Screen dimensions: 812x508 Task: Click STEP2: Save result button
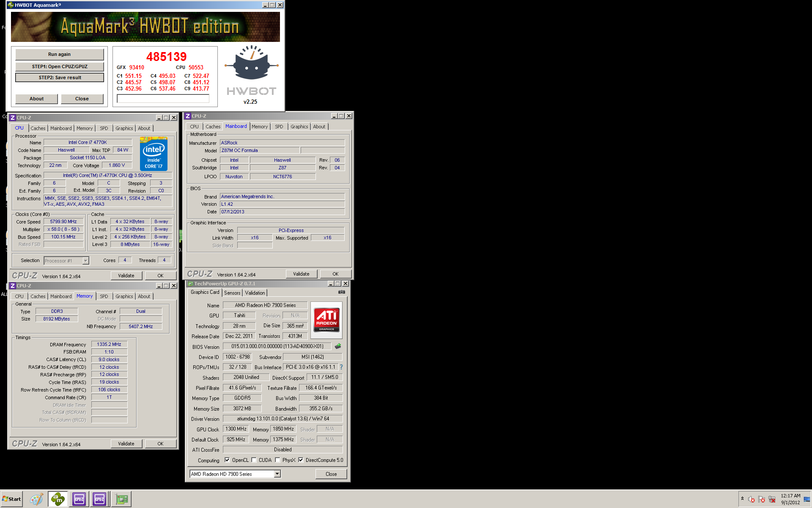coord(60,77)
